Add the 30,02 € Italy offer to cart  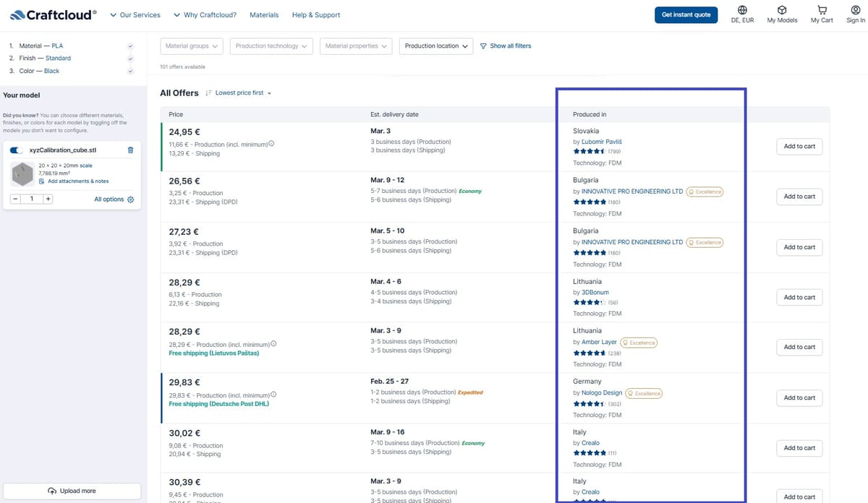point(799,447)
